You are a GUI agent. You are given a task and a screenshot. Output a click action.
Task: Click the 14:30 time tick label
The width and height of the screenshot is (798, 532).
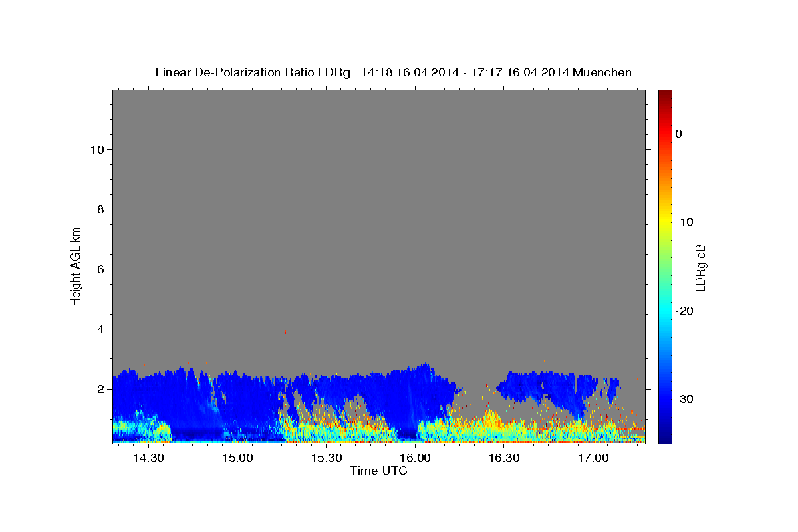148,458
